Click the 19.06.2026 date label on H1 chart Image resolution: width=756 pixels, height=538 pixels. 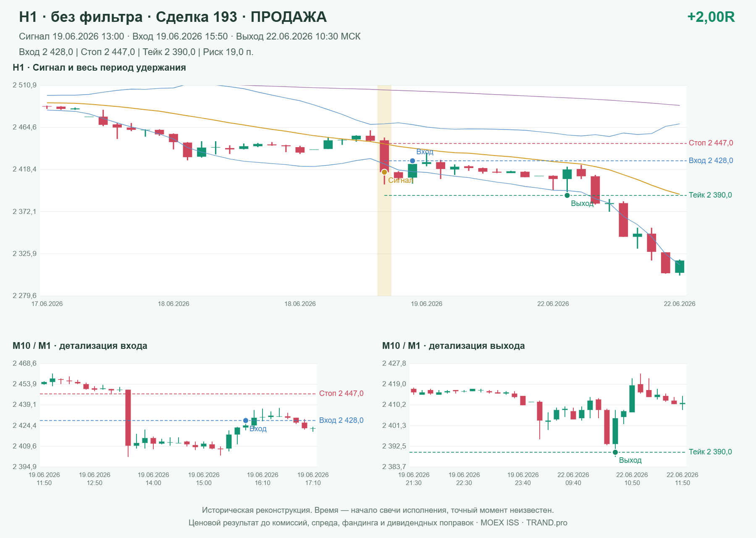click(x=426, y=304)
